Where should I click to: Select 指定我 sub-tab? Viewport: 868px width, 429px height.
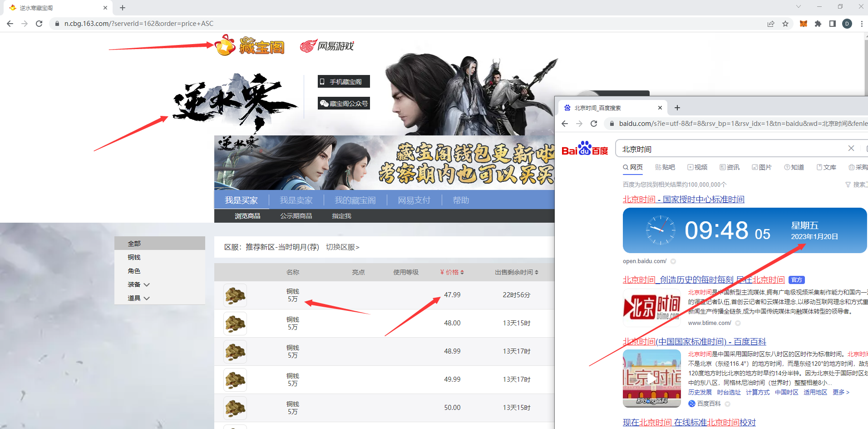[x=341, y=216]
